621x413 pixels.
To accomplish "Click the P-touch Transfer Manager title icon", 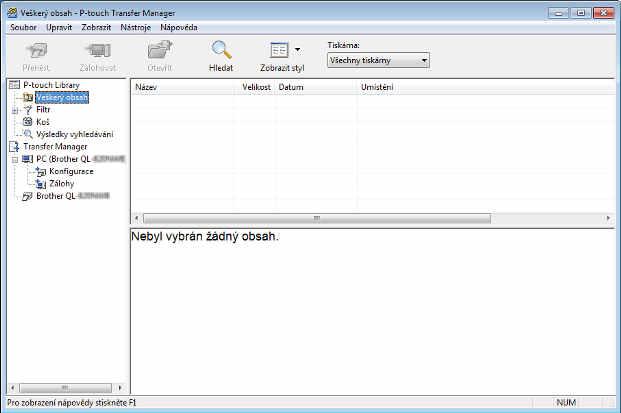I will 13,13.
